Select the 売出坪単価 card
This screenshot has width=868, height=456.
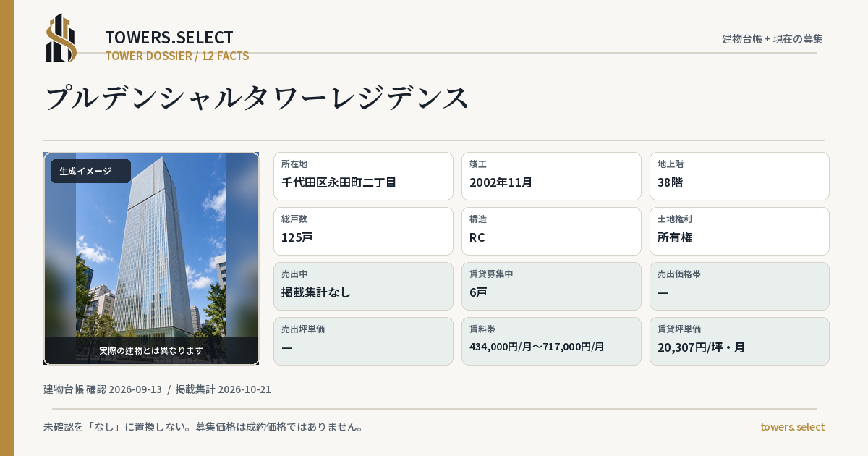[363, 341]
